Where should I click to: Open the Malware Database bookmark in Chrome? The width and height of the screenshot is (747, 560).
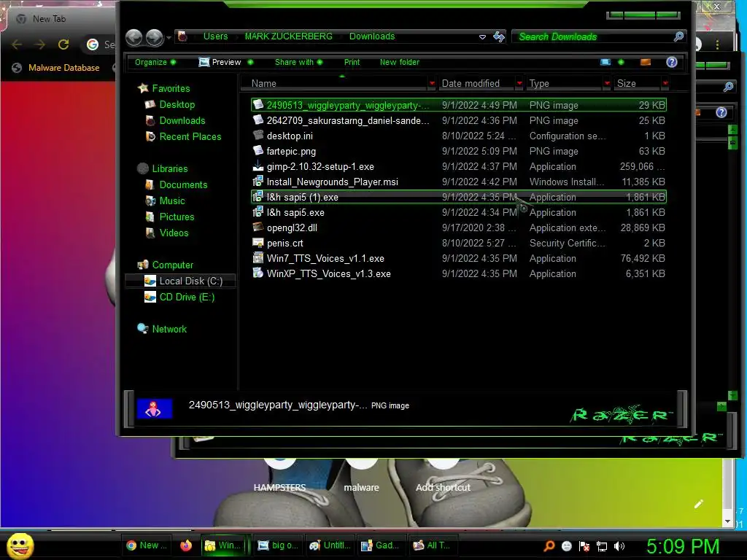56,68
